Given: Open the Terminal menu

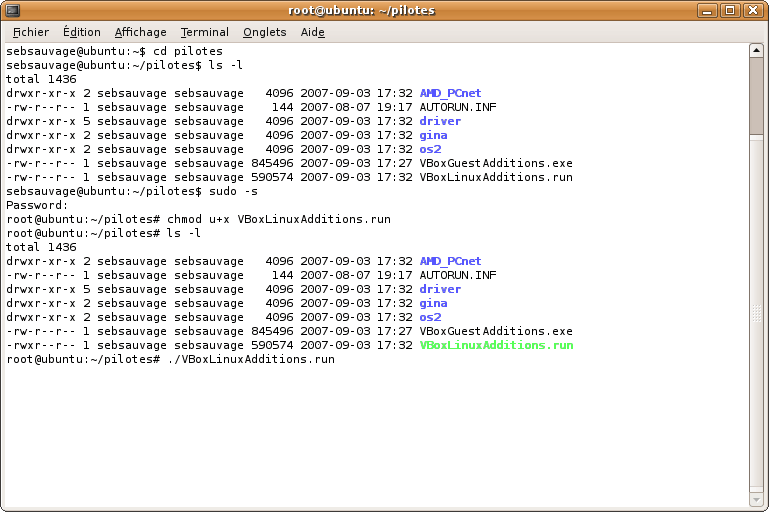Looking at the screenshot, I should [205, 32].
